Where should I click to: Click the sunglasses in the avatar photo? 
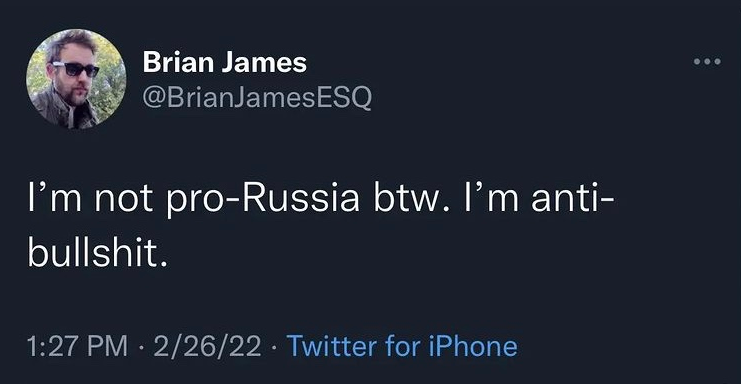(76, 69)
